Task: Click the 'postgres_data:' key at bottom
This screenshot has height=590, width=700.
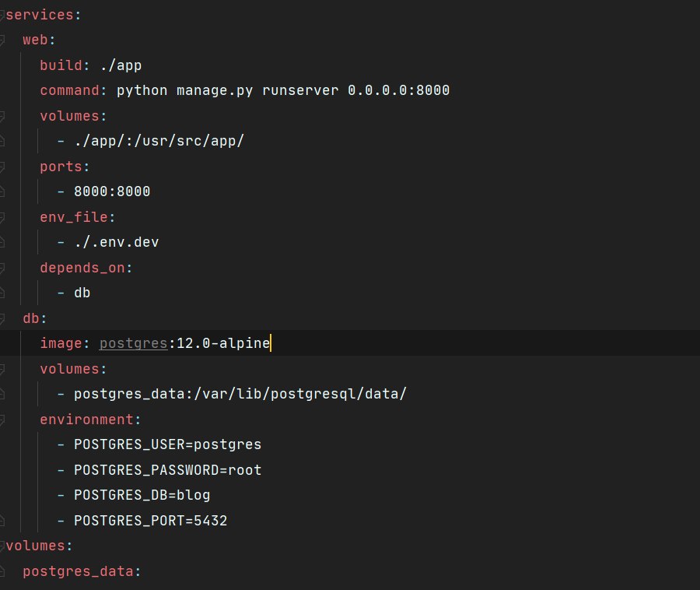Action: pos(82,571)
